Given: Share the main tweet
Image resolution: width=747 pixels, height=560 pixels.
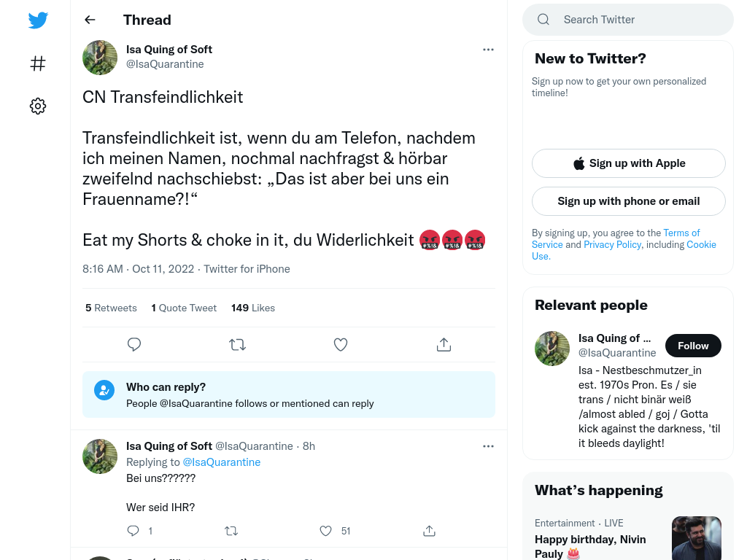Looking at the screenshot, I should pos(444,344).
